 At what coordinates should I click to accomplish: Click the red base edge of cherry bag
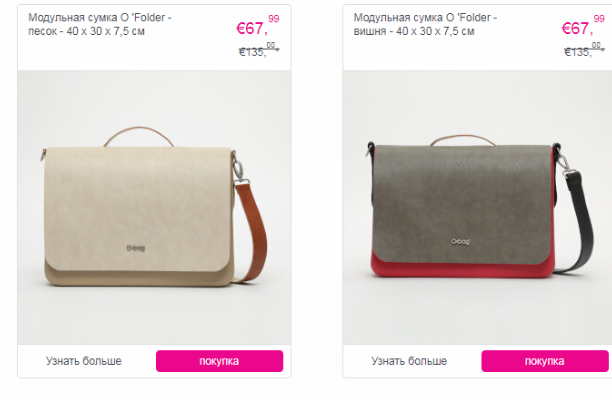click(x=463, y=270)
